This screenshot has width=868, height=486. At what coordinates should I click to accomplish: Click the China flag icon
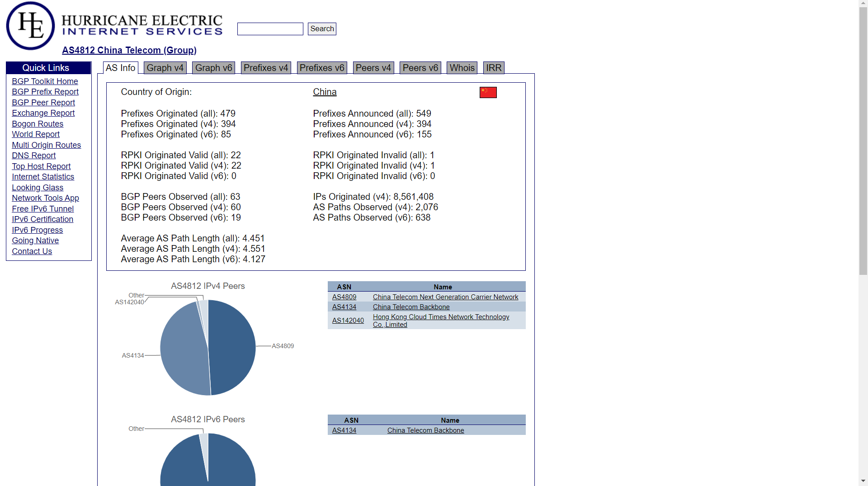488,92
